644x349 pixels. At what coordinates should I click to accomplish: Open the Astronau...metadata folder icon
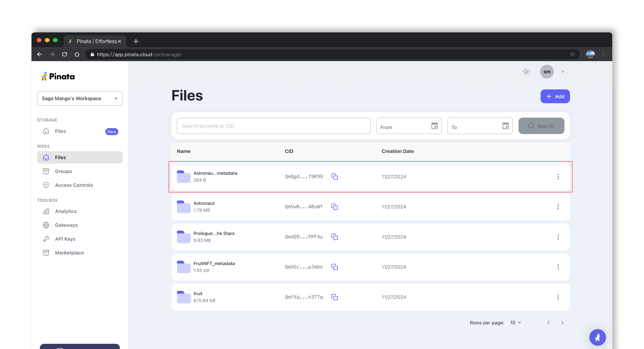184,177
